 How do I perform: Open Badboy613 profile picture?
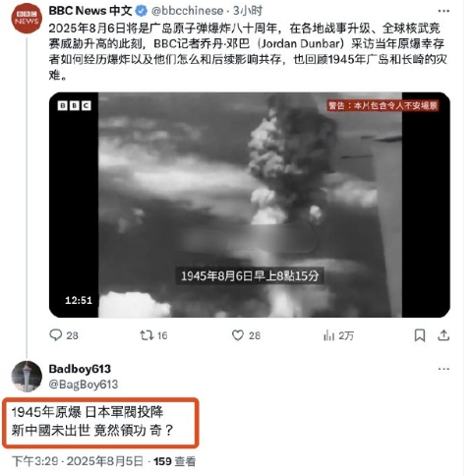[27, 377]
